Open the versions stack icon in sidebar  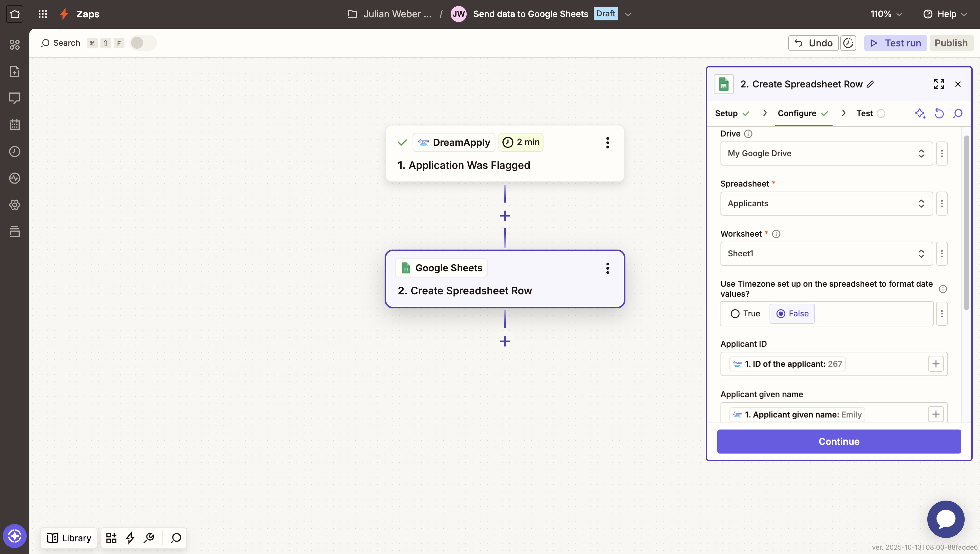(14, 232)
